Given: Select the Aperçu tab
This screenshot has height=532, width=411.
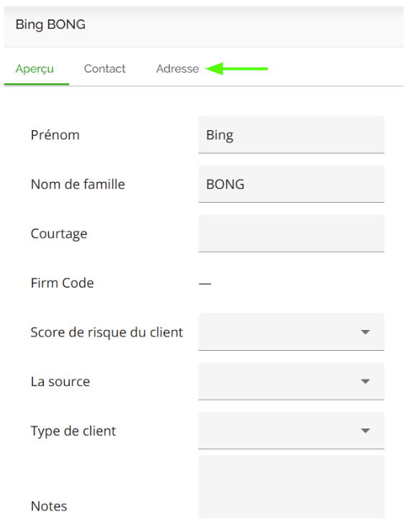Looking at the screenshot, I should point(35,69).
